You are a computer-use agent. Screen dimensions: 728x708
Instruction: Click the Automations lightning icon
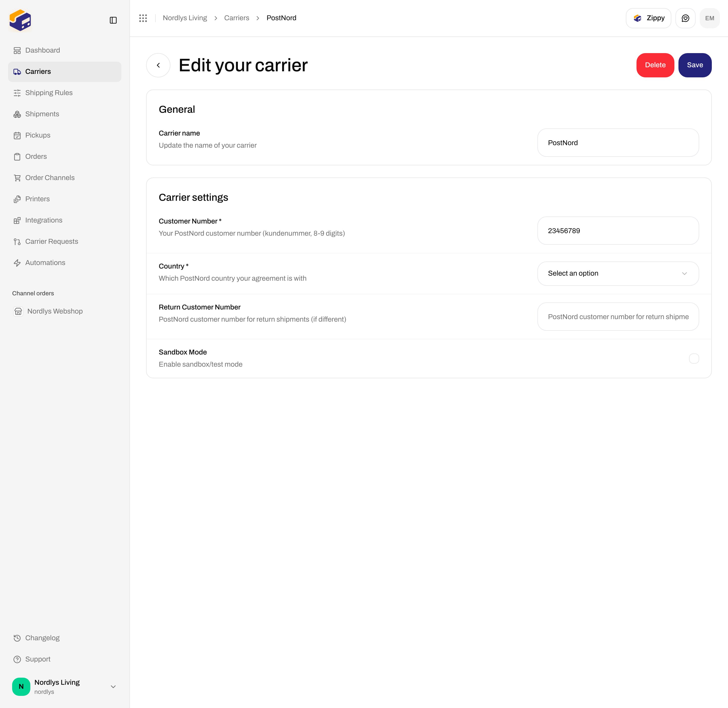tap(17, 263)
